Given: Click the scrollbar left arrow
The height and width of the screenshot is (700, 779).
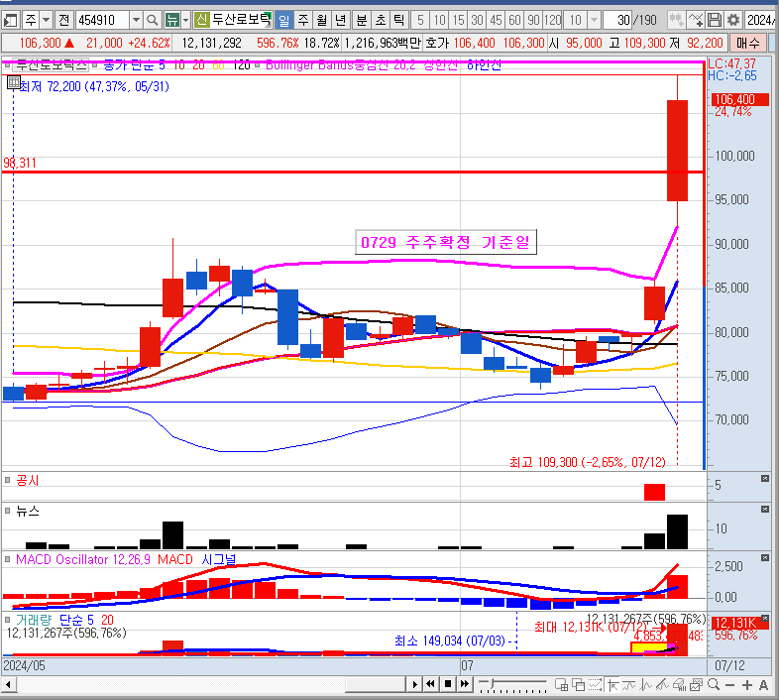Looking at the screenshot, I should point(9,684).
